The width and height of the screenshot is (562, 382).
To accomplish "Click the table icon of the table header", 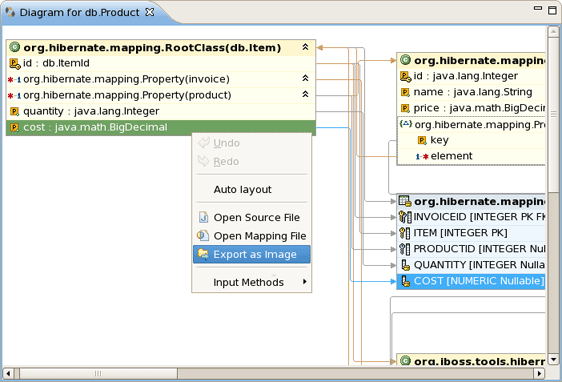I will pos(405,201).
